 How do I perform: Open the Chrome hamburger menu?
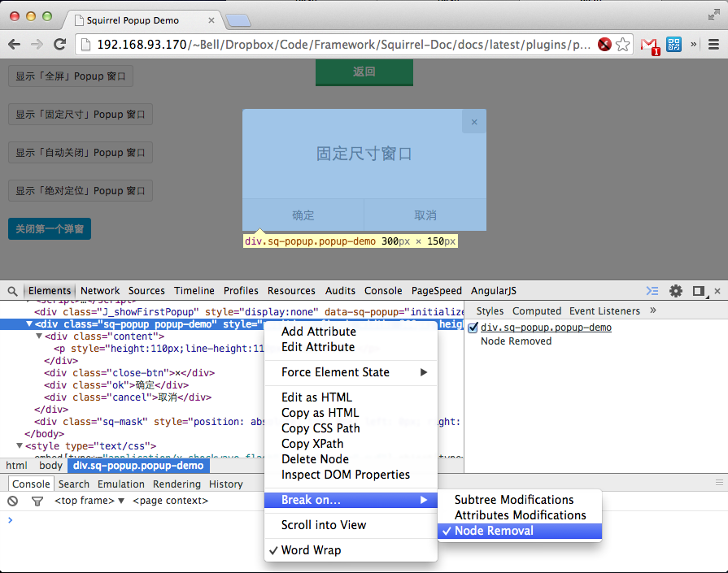(x=713, y=45)
